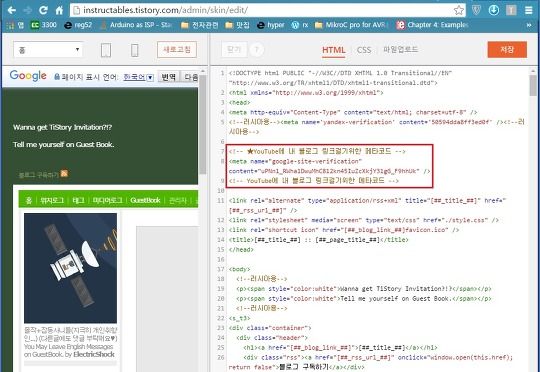This screenshot has width=540, height=372.
Task: Open the Chapter 4: Examples bookmark
Action: (433, 25)
